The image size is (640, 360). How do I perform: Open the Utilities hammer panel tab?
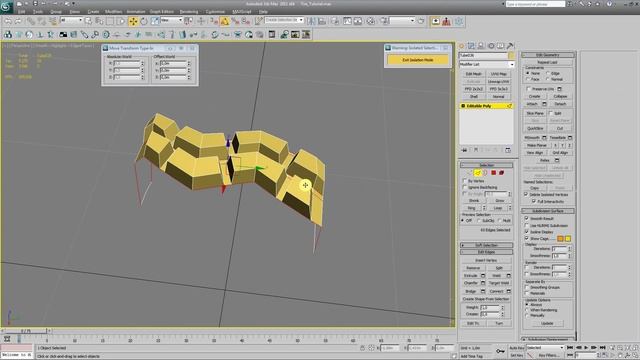click(510, 46)
